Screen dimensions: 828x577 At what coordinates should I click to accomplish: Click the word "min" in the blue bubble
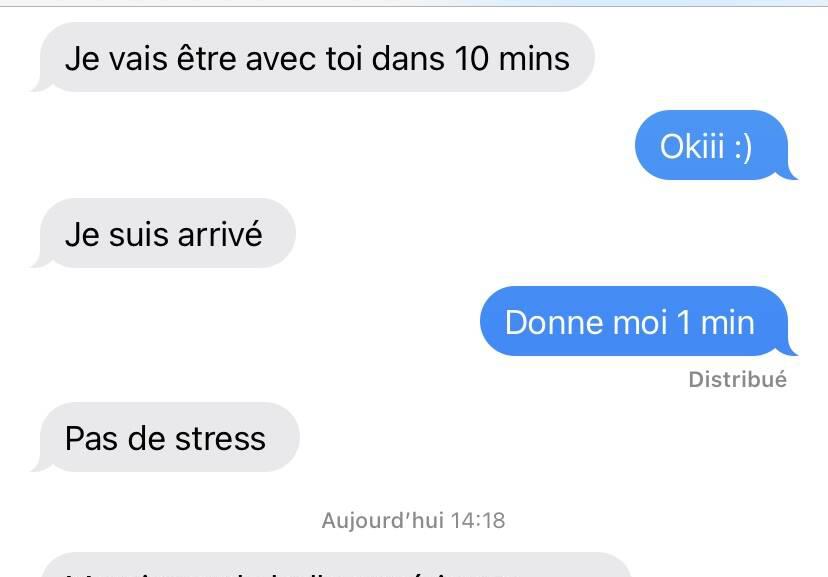point(728,323)
